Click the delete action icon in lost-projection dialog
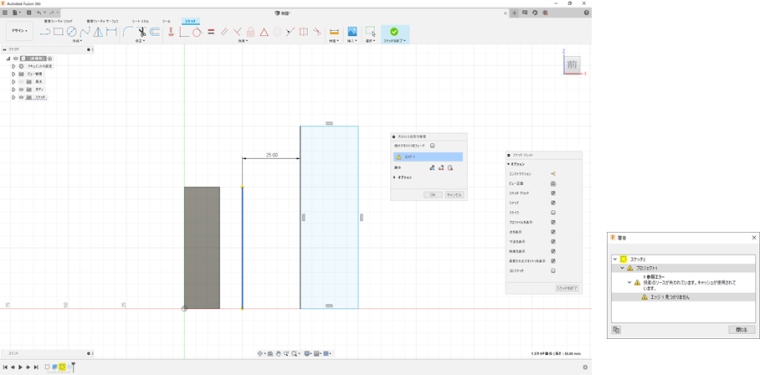 (x=450, y=168)
